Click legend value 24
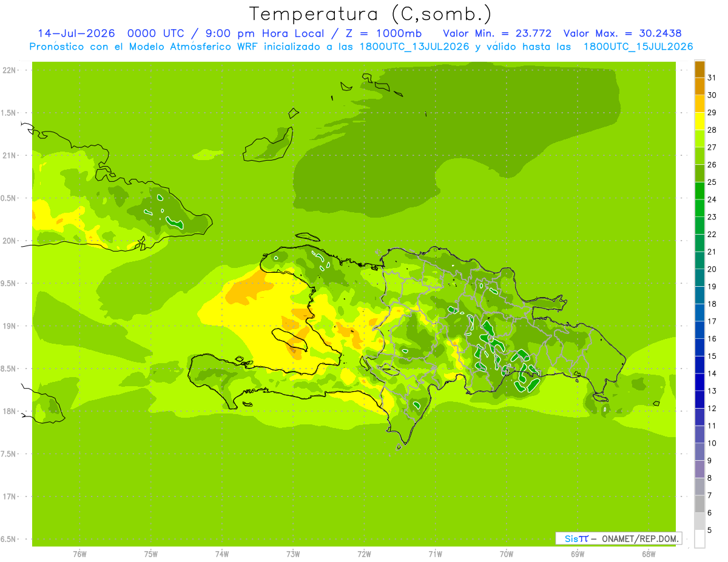The width and height of the screenshot is (728, 562). (x=712, y=199)
